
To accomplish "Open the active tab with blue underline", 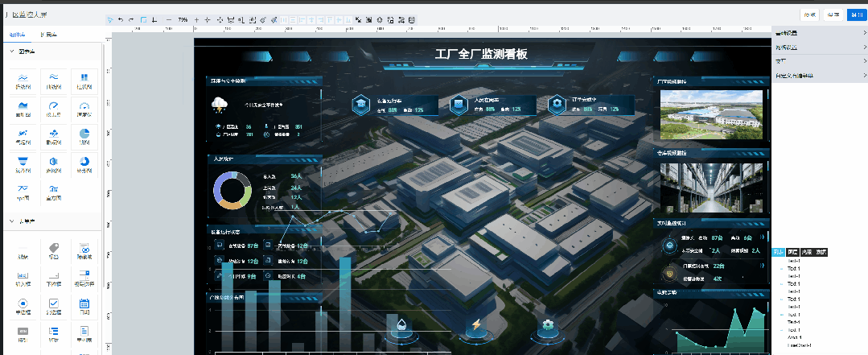I will (x=19, y=35).
